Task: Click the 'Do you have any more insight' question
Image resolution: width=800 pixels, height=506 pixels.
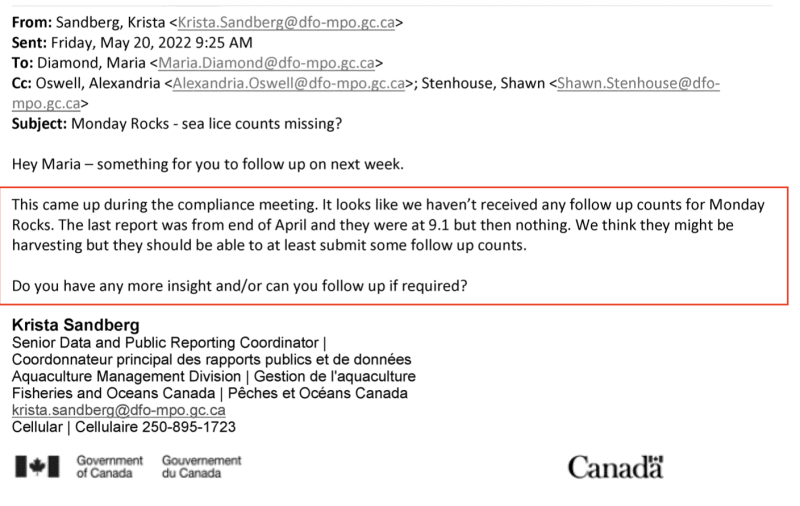Action: coord(241,287)
